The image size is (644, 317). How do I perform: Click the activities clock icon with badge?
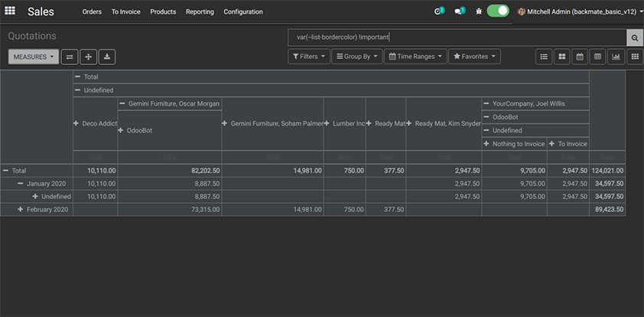tap(439, 11)
